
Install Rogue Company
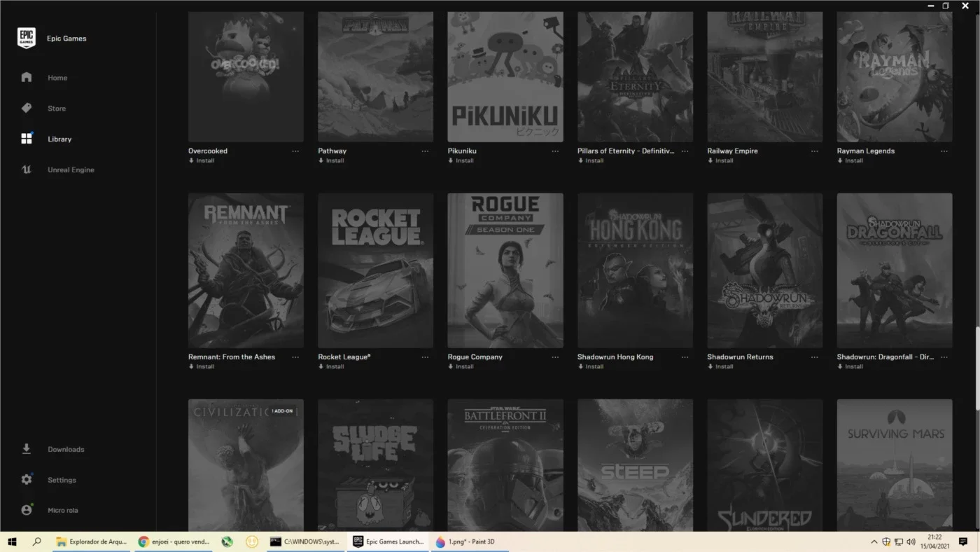(461, 367)
